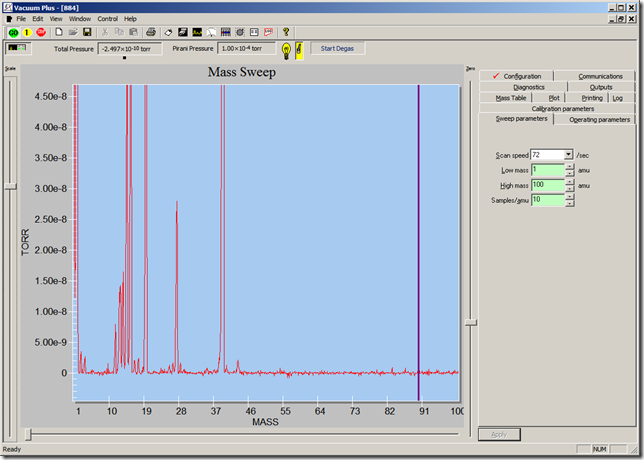The width and height of the screenshot is (644, 460).
Task: Switch to the Mass Table tab
Action: (506, 98)
